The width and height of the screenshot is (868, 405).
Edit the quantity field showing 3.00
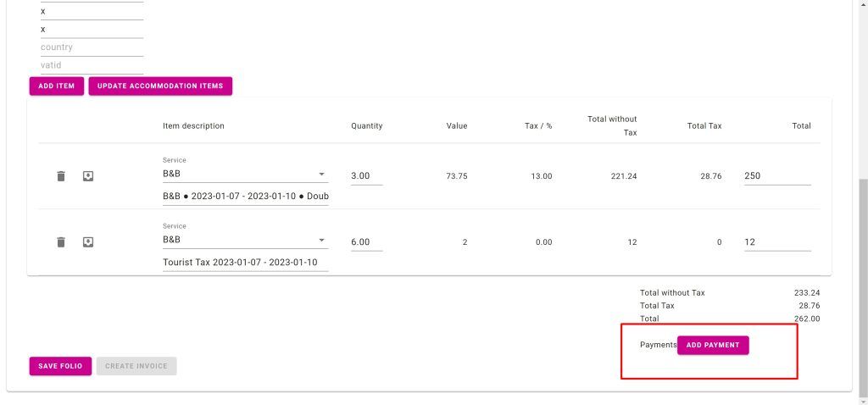point(366,176)
